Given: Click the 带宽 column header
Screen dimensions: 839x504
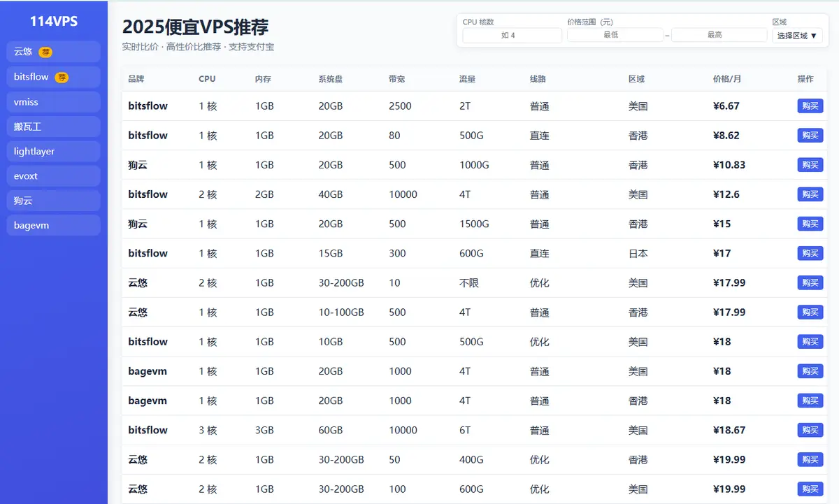Looking at the screenshot, I should (x=397, y=79).
